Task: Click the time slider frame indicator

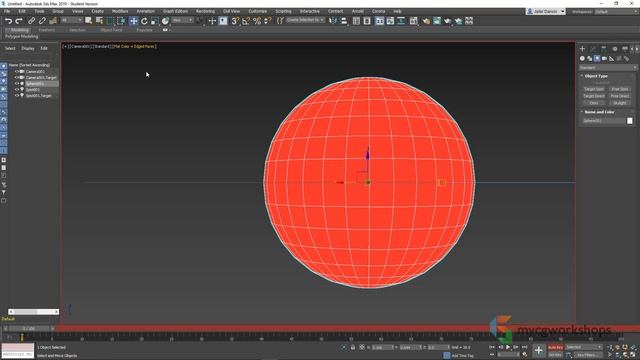Action: click(x=30, y=329)
